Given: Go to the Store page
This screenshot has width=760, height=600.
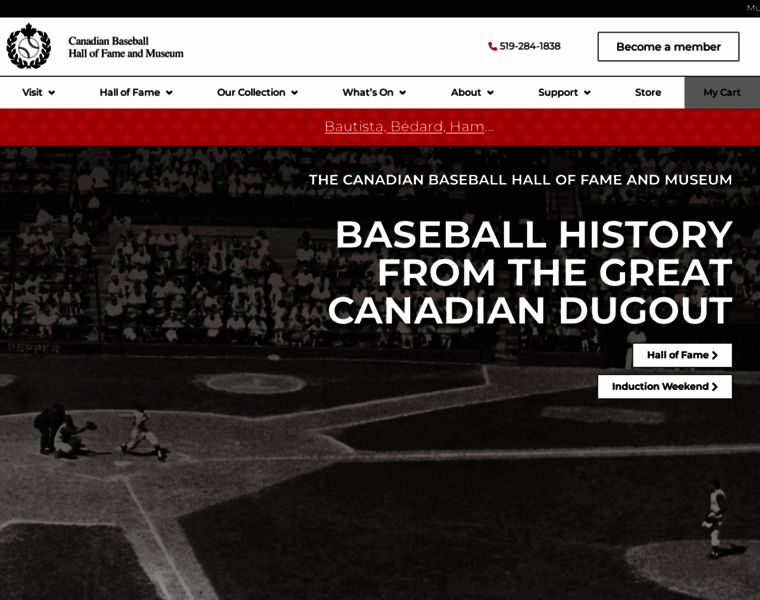Looking at the screenshot, I should (x=648, y=92).
